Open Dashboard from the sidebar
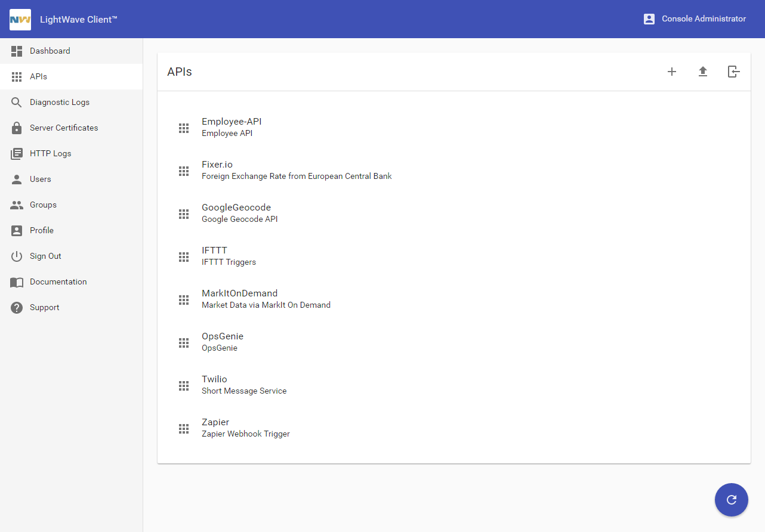This screenshot has width=765, height=532. point(50,51)
